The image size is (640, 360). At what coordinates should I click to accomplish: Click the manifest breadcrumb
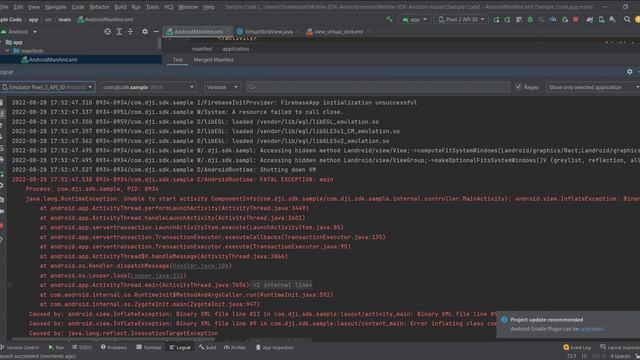click(x=202, y=49)
